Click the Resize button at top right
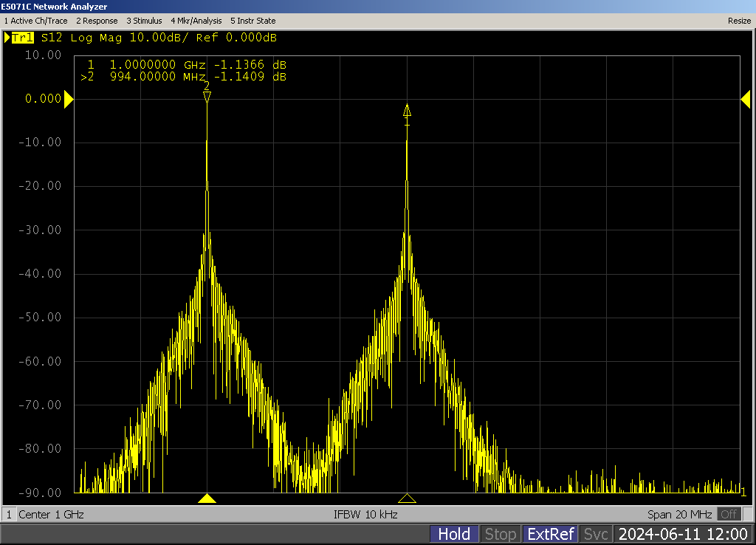This screenshot has width=756, height=545. (739, 21)
